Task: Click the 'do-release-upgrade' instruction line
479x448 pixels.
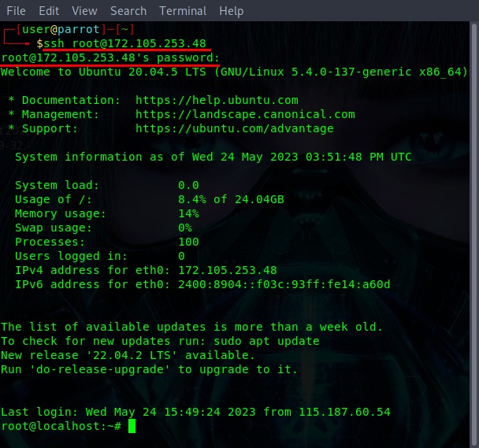Action: [149, 369]
